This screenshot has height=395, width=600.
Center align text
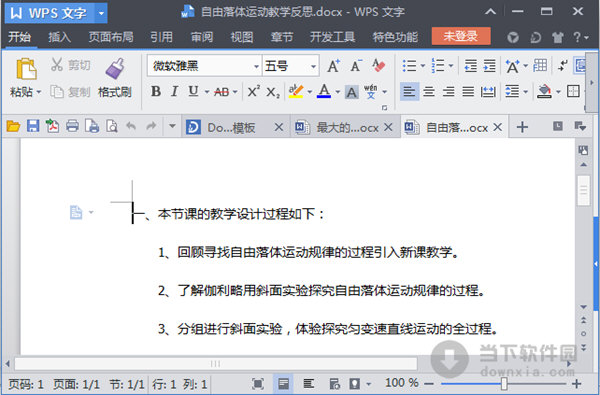click(x=429, y=91)
